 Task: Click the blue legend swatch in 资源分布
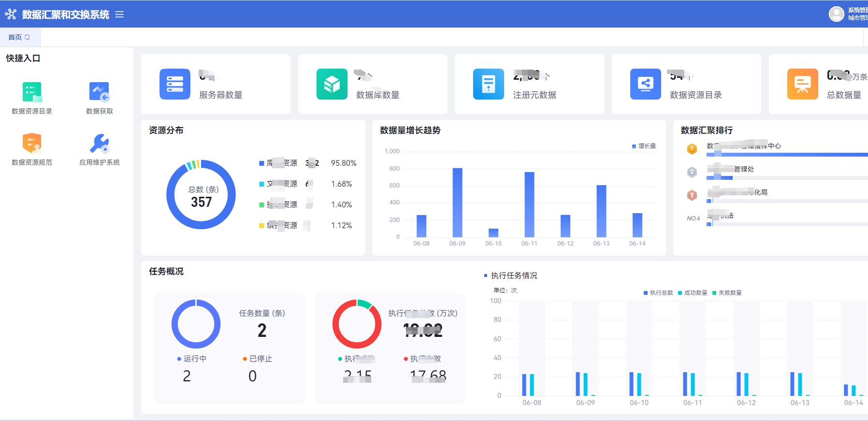coord(261,163)
